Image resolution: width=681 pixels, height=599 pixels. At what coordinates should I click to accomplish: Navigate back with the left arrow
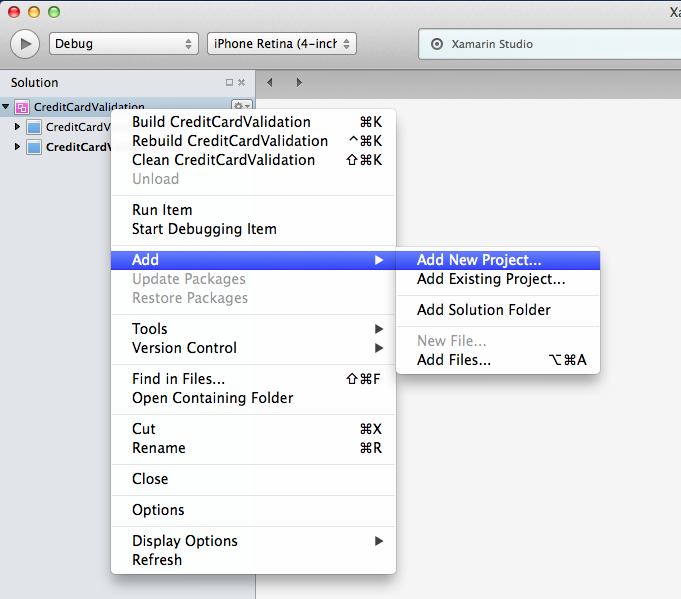[270, 83]
